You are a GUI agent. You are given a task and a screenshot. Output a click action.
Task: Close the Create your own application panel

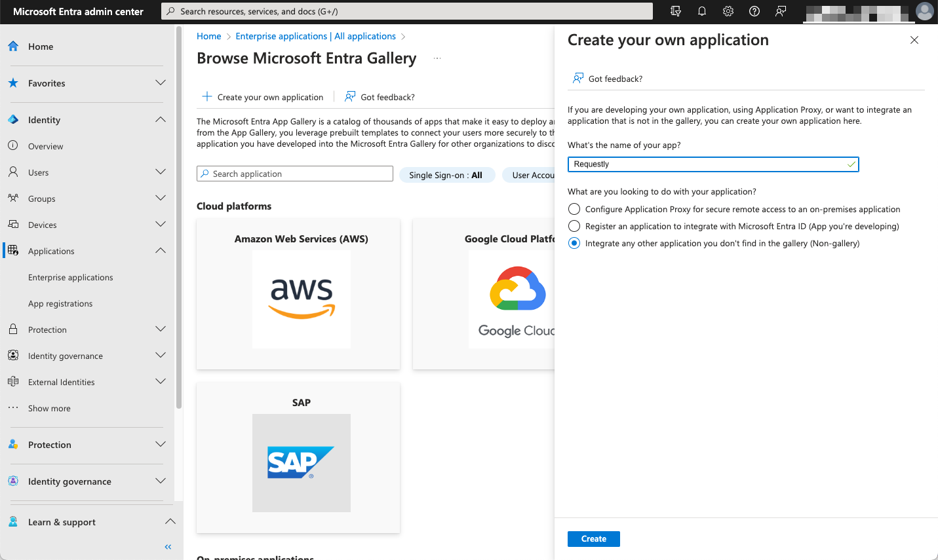pyautogui.click(x=914, y=40)
